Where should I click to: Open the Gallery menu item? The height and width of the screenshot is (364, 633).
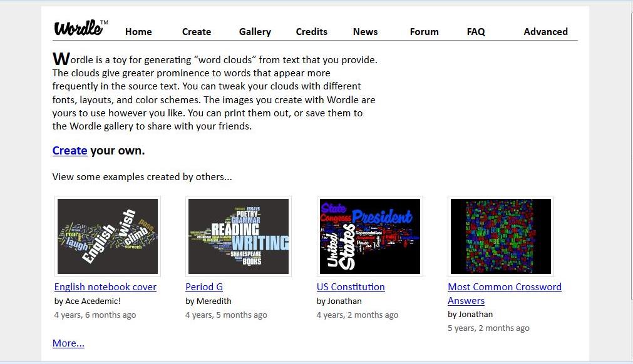coord(255,32)
